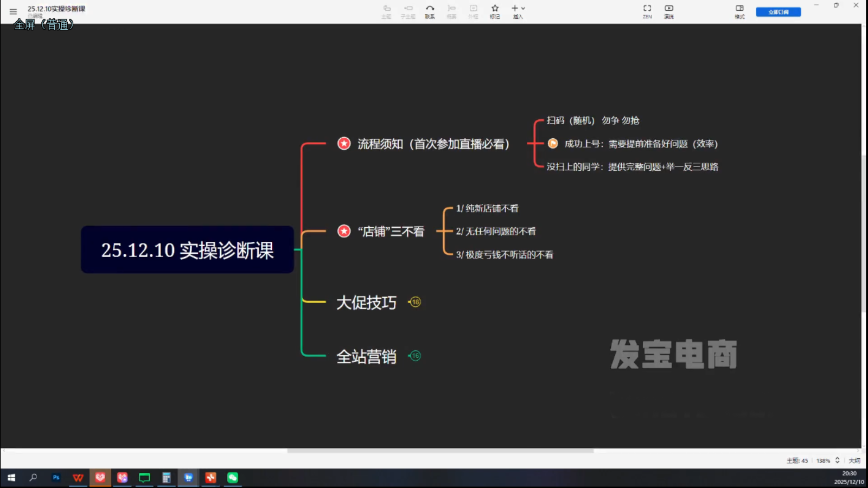Select the central topic 25.12.10 实操诊断课

click(187, 250)
